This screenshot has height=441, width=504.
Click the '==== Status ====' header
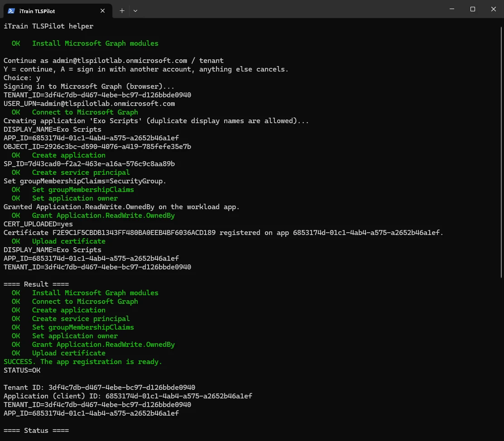tap(36, 431)
